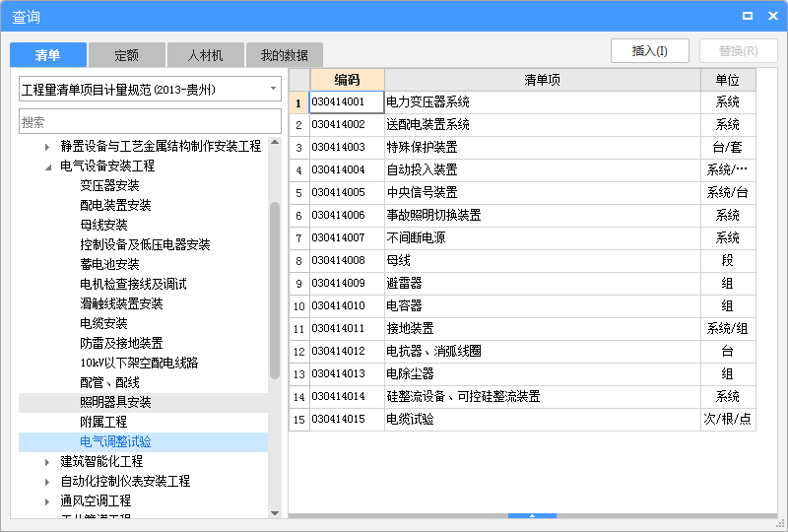Open the 人材机 tab
Viewport: 788px width, 532px height.
(206, 55)
